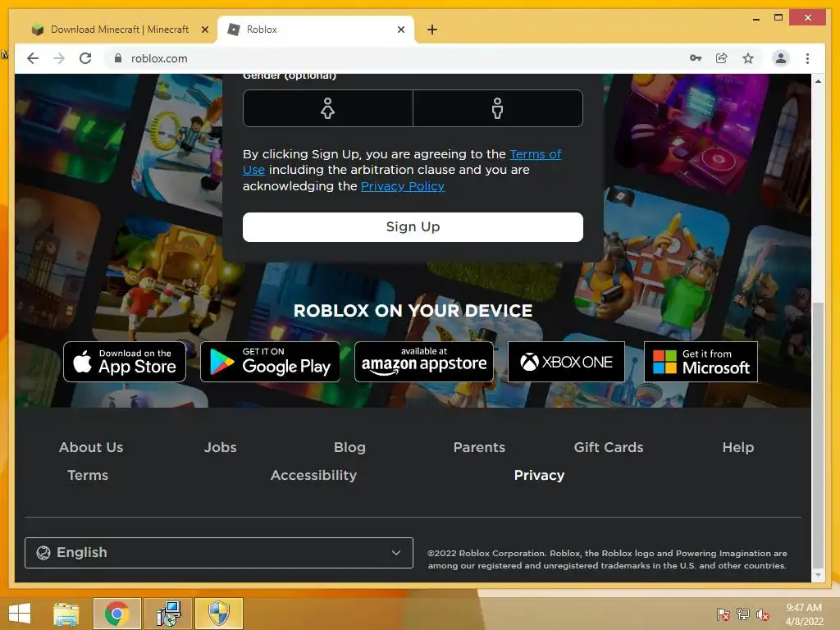Reload the current page
The image size is (840, 630).
85,58
